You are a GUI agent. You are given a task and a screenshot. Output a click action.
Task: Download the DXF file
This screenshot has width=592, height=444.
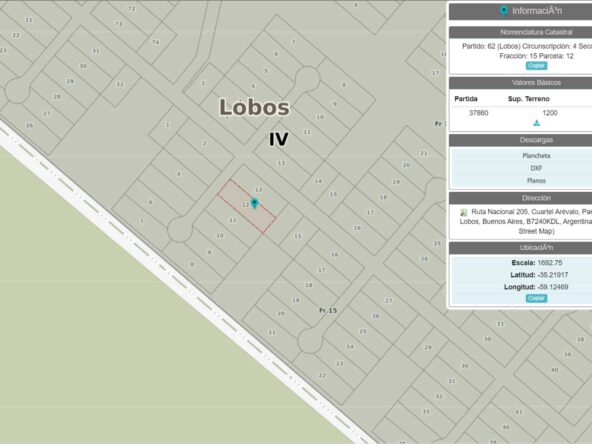click(x=536, y=168)
